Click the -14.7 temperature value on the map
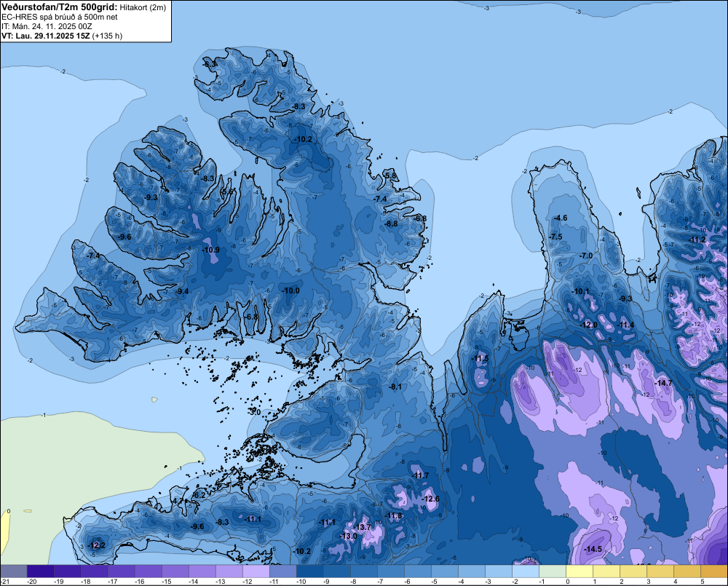The image size is (728, 586). tap(663, 383)
